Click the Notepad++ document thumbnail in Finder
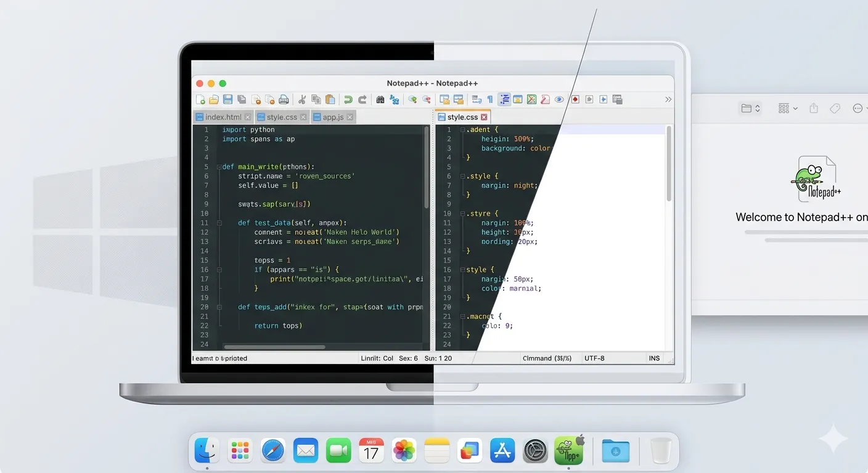 pos(816,179)
